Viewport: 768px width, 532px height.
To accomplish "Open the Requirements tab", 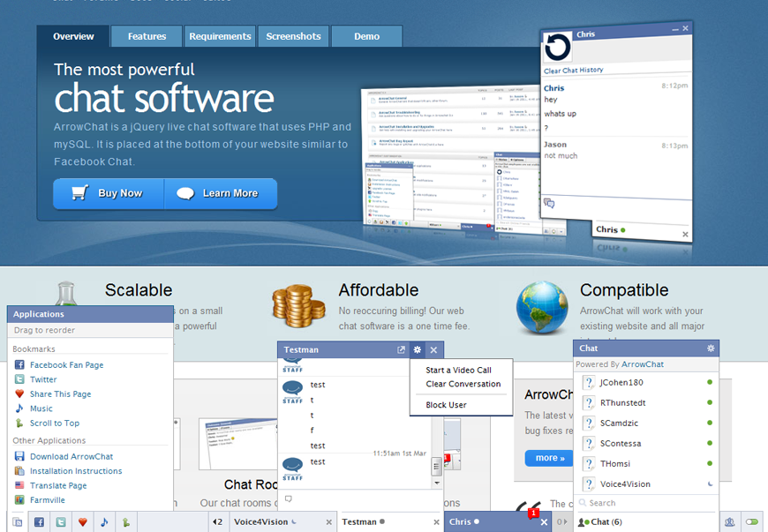I will [220, 36].
